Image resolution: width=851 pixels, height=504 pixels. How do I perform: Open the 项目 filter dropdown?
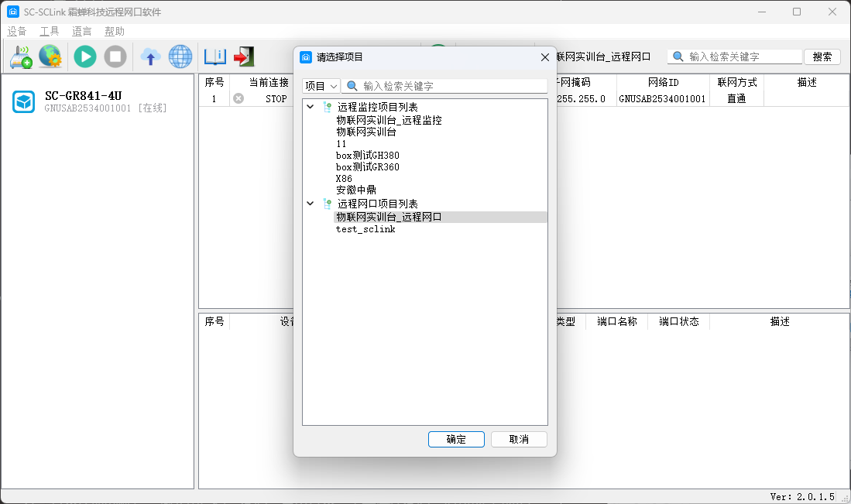(x=321, y=86)
